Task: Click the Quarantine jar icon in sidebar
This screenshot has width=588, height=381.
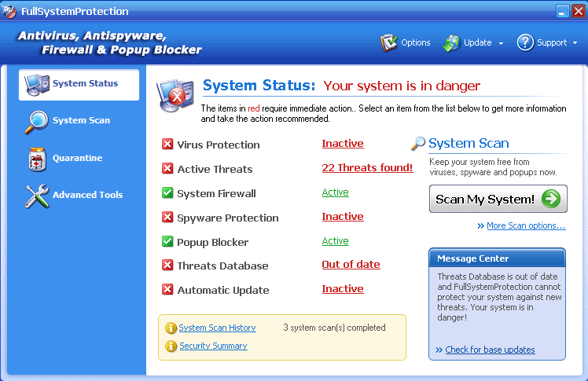Action: pos(36,159)
